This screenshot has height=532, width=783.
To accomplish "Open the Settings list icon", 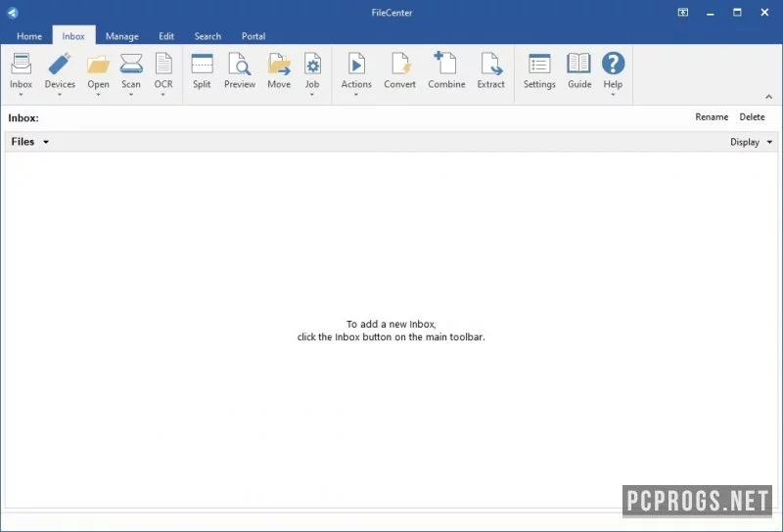I will pyautogui.click(x=539, y=65).
